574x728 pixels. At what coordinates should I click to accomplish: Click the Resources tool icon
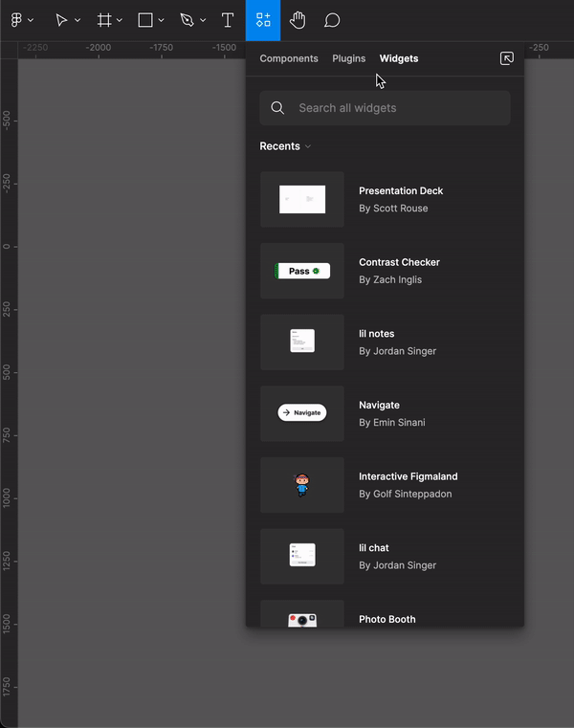tap(263, 20)
